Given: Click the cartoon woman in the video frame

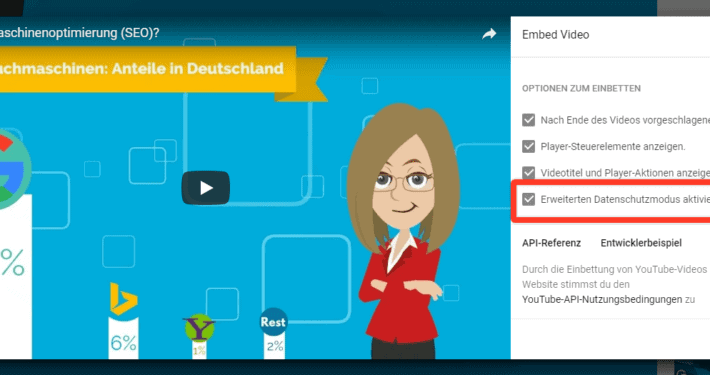Looking at the screenshot, I should pyautogui.click(x=402, y=231).
